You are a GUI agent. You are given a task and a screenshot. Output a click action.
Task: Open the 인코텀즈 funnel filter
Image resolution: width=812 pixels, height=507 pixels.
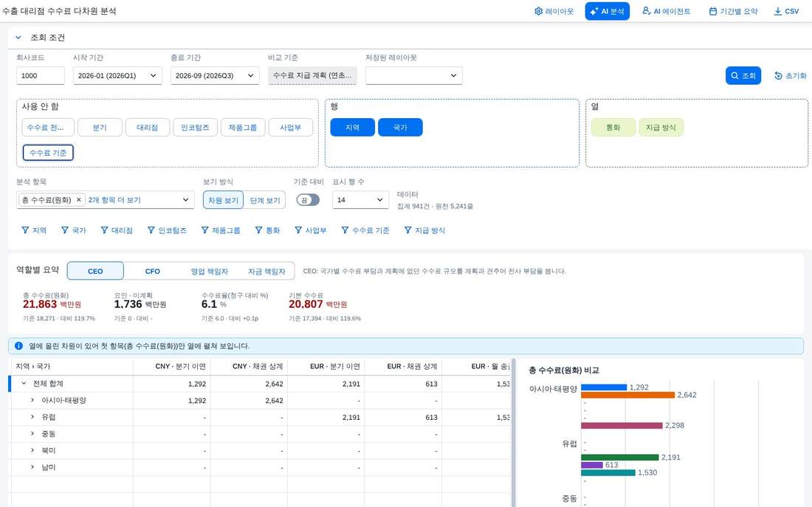[151, 230]
